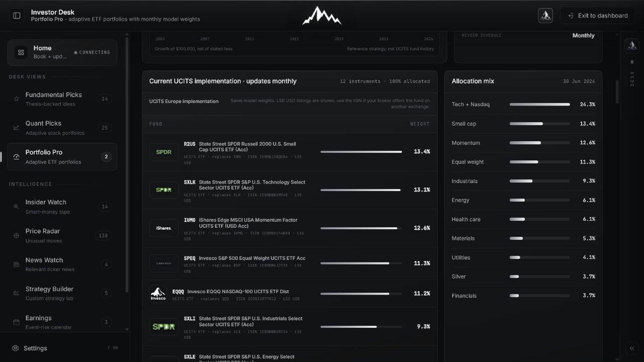Select R2US Russell 2000 Small Cap fund name
644x362 pixels.
(248, 147)
